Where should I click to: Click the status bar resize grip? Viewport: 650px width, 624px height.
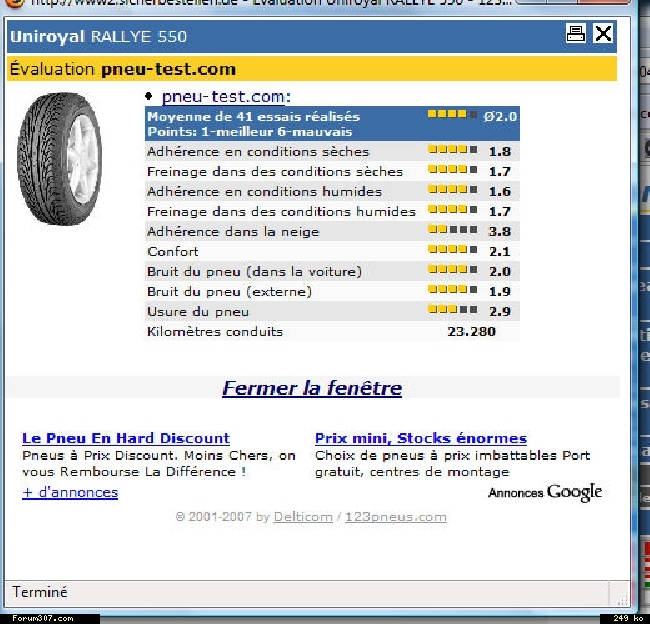coord(622,599)
